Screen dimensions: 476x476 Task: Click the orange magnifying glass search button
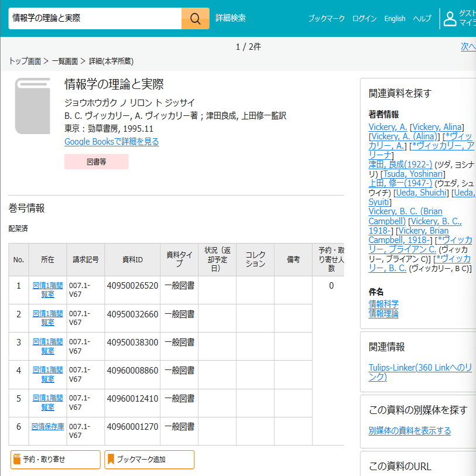[195, 19]
